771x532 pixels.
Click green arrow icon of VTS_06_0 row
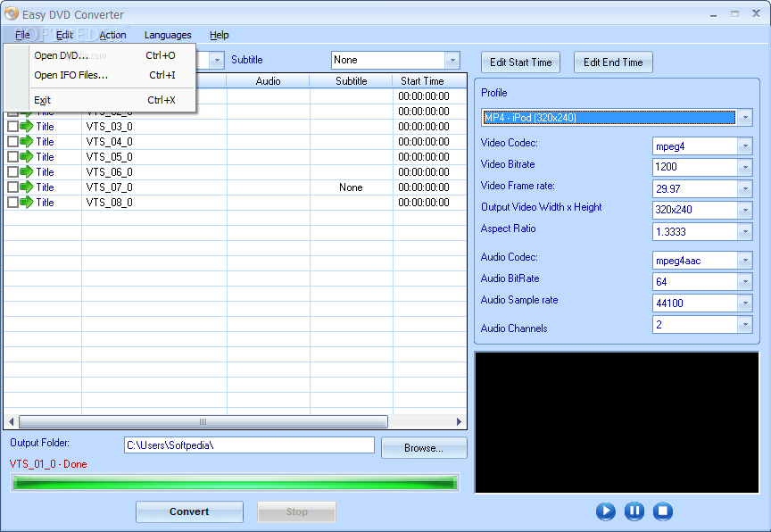(x=27, y=172)
